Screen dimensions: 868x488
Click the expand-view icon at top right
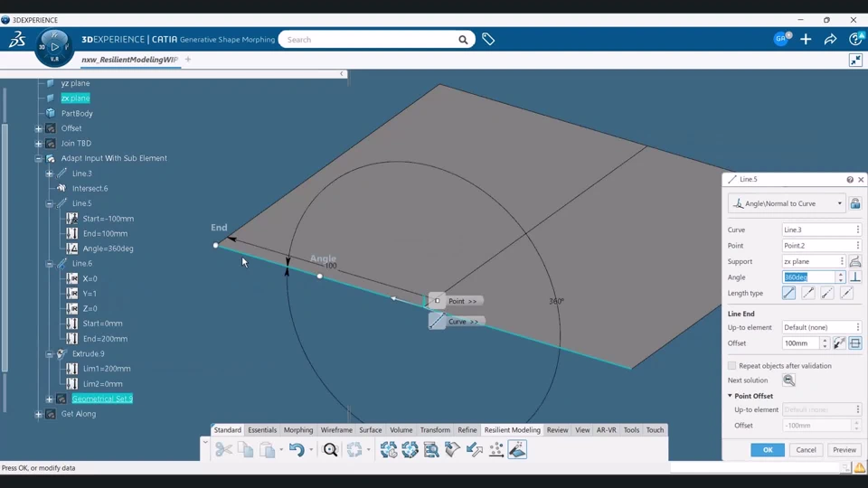[856, 61]
